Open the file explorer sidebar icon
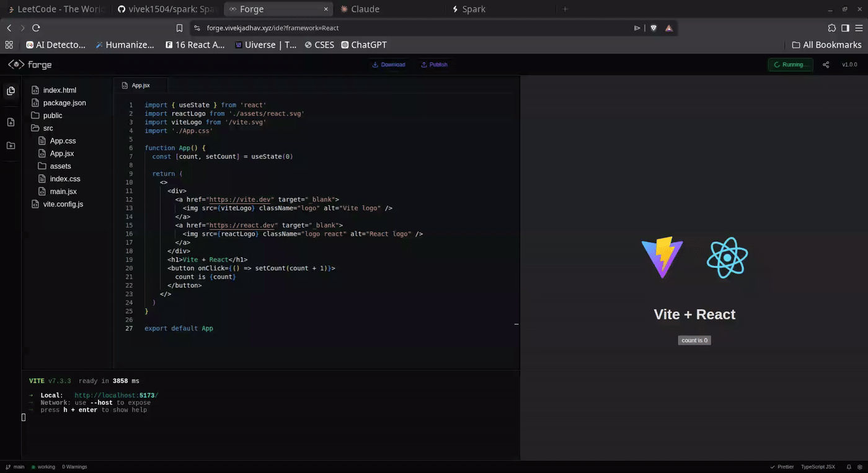The width and height of the screenshot is (868, 473). coord(11,91)
